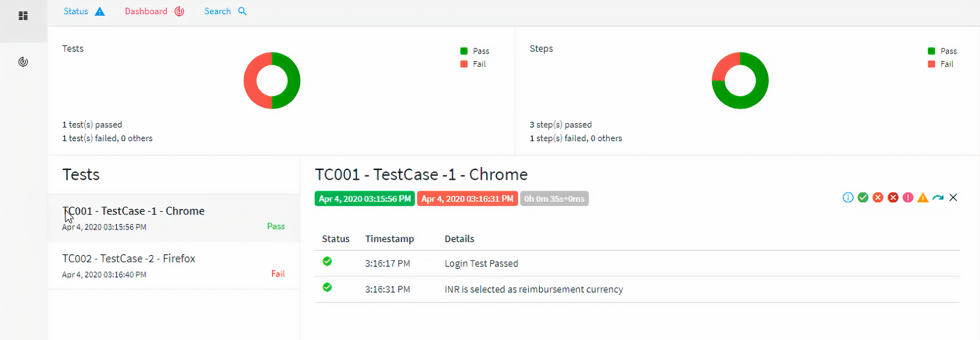Open the Dashboard tab in top bar
The width and height of the screenshot is (980, 340).
(x=154, y=11)
